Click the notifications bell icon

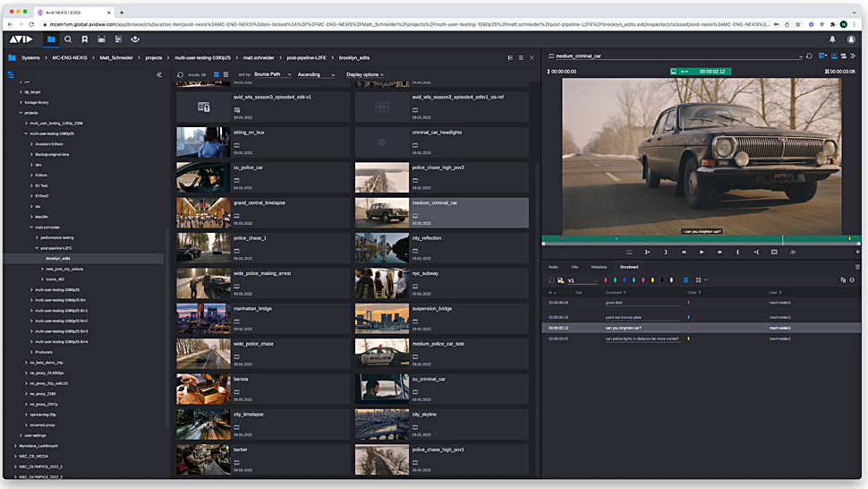point(832,39)
